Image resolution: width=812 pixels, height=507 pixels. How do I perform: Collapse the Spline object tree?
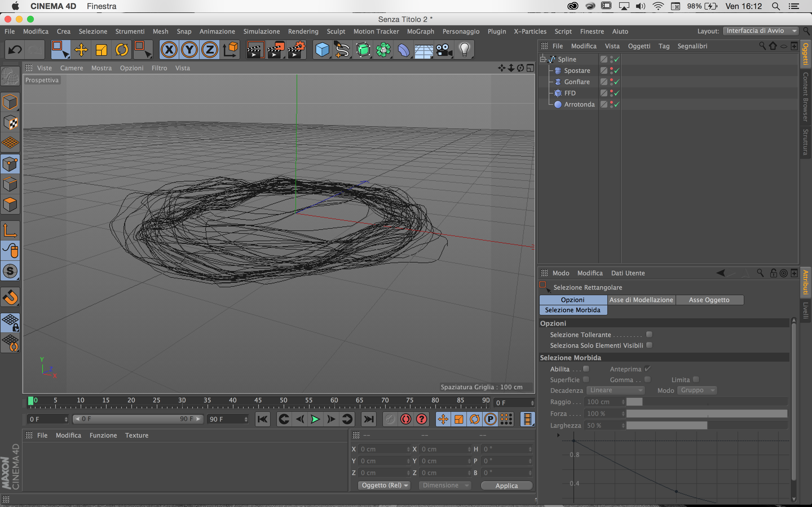[542, 59]
